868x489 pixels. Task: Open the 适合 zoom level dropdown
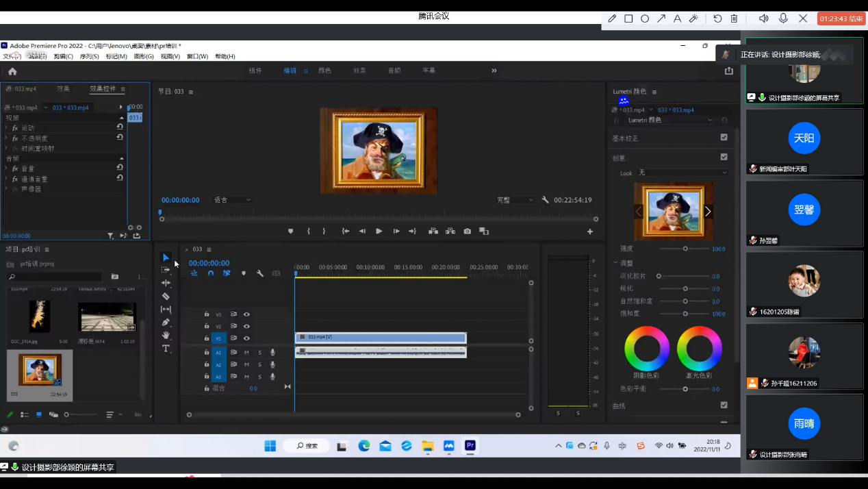(x=233, y=200)
